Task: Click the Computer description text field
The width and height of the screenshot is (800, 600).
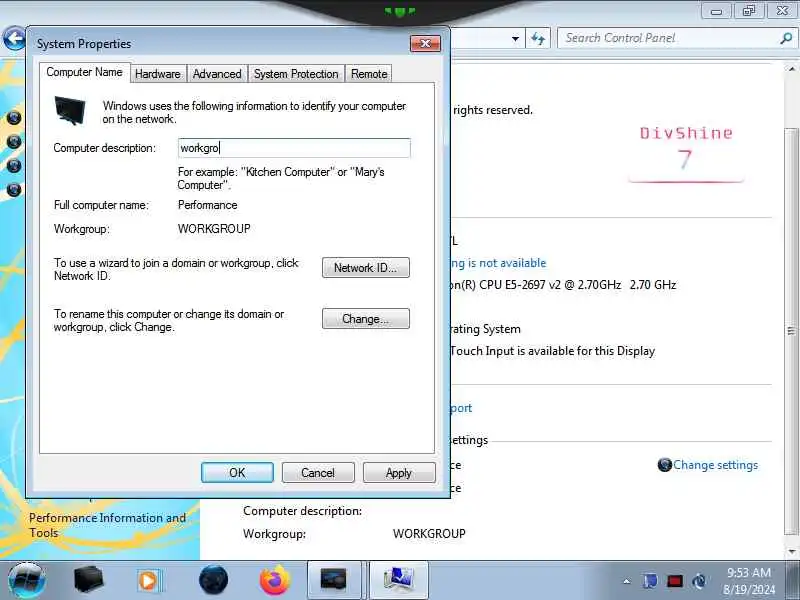Action: 294,148
